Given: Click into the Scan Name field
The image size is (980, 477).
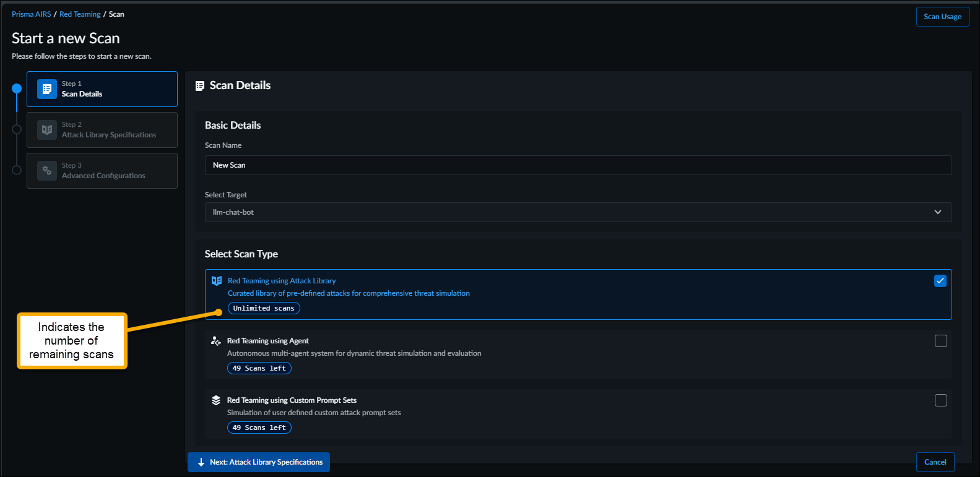Looking at the screenshot, I should pos(578,165).
